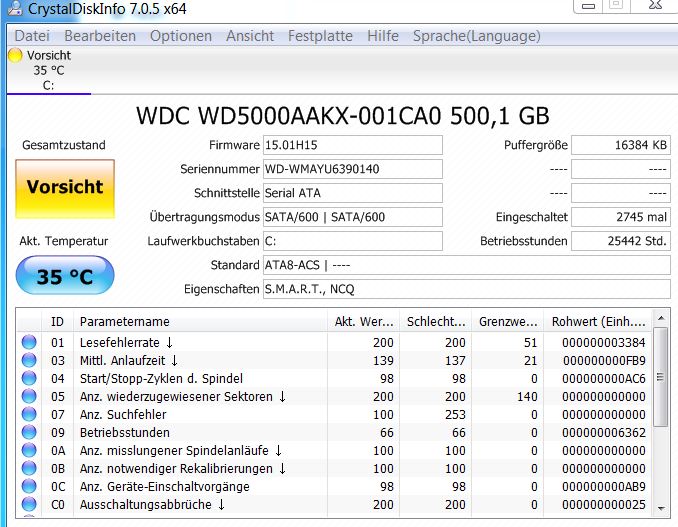This screenshot has width=678, height=527.
Task: Click raw value 000000003384 for Lesefehlerrate
Action: (x=604, y=342)
